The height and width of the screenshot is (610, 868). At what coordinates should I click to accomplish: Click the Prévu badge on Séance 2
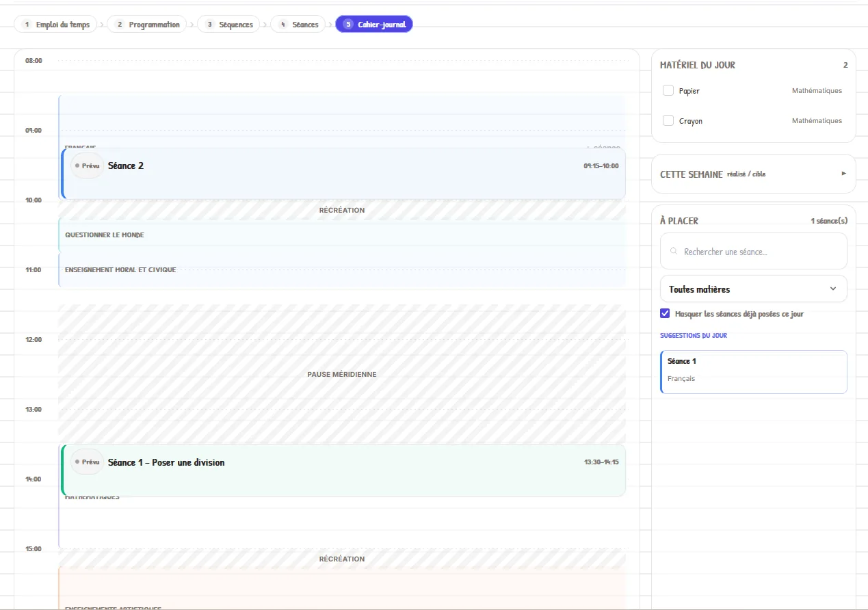[88, 165]
